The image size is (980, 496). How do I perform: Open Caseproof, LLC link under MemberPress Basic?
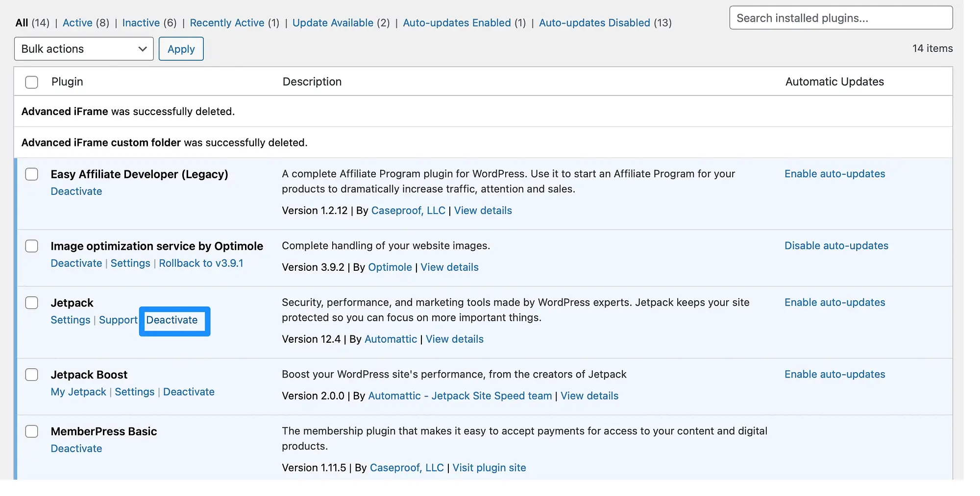(407, 468)
